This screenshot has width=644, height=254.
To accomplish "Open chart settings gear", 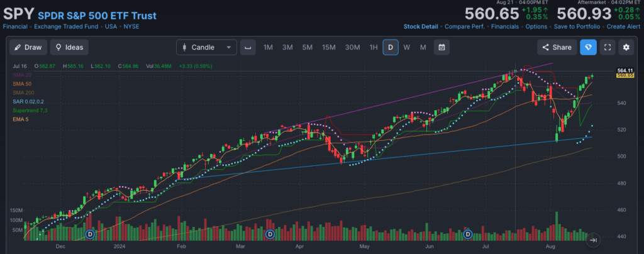I will [626, 47].
